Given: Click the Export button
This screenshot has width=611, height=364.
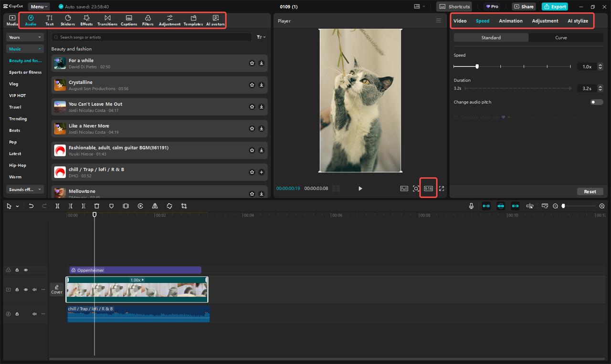Looking at the screenshot, I should coord(555,6).
